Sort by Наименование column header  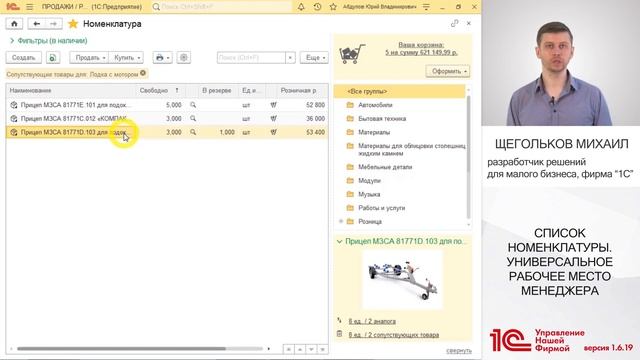click(x=71, y=90)
